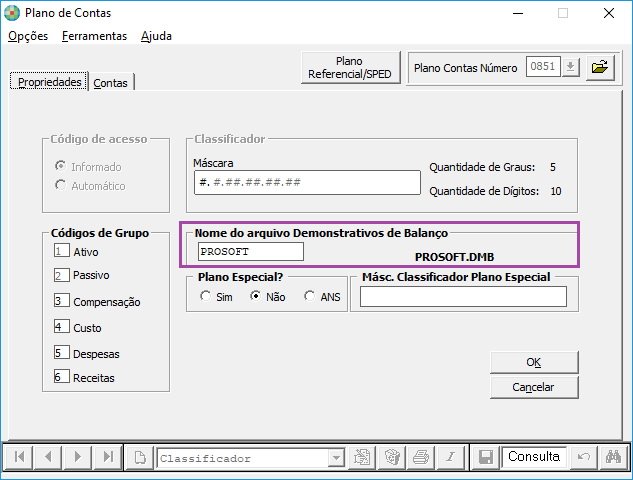
Task: Undo with the curved arrow icon
Action: pos(583,457)
